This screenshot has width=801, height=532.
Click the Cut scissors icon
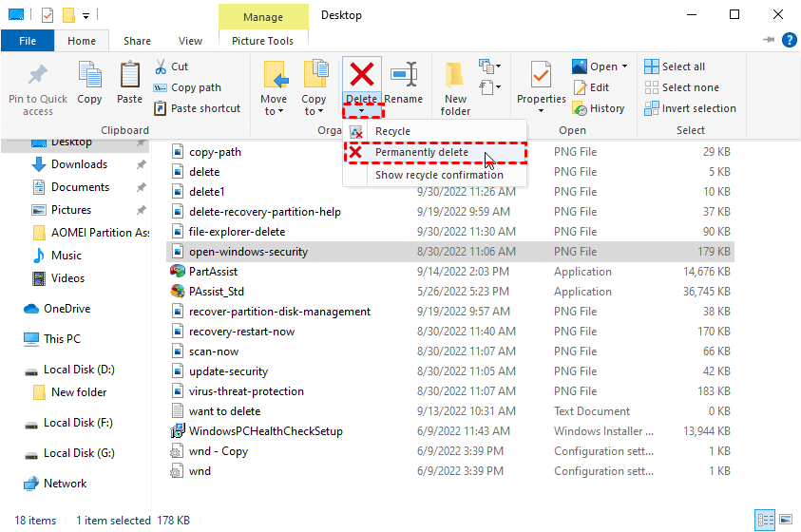click(161, 66)
